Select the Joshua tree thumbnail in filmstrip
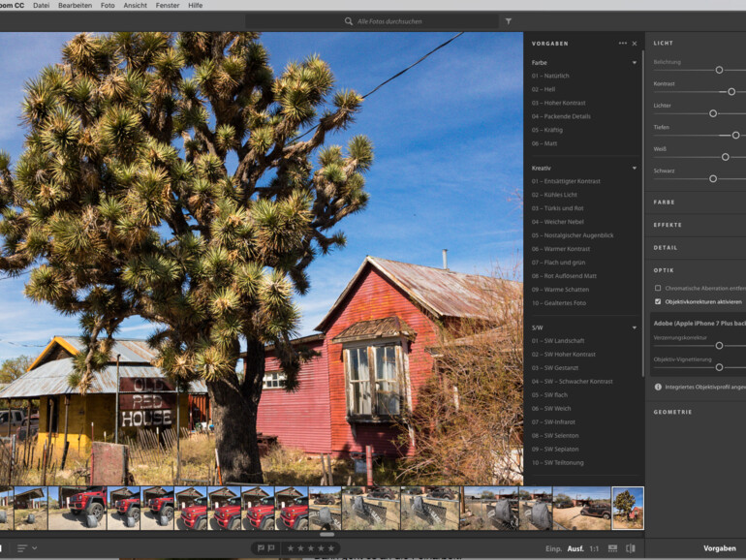746x560 pixels. click(628, 508)
